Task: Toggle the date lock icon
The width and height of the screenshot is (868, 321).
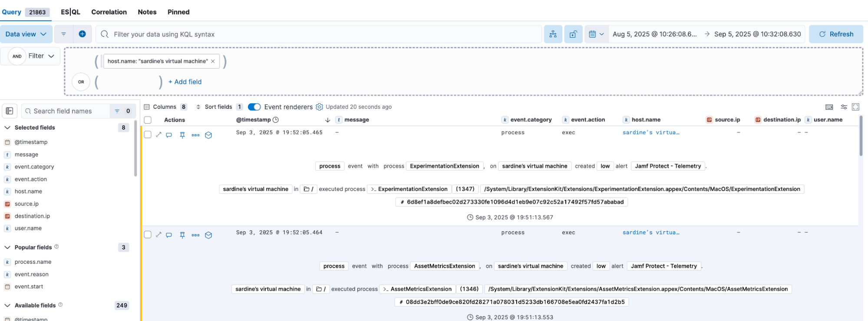Action: [573, 34]
